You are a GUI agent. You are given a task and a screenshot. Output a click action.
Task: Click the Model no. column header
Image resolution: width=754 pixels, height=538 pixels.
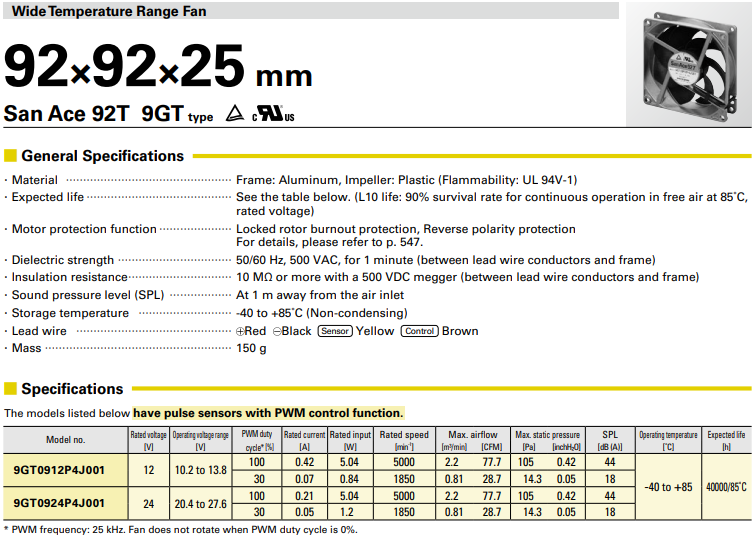coord(65,439)
